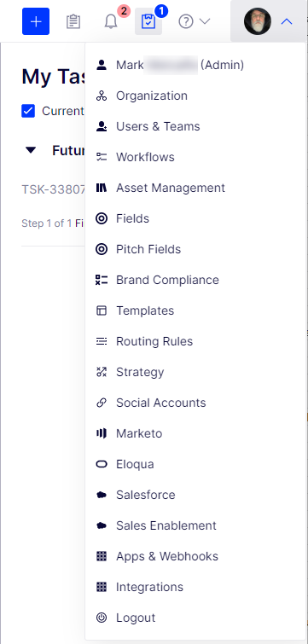The width and height of the screenshot is (308, 644).
Task: Open the TSK-33807 task link
Action: tap(54, 189)
